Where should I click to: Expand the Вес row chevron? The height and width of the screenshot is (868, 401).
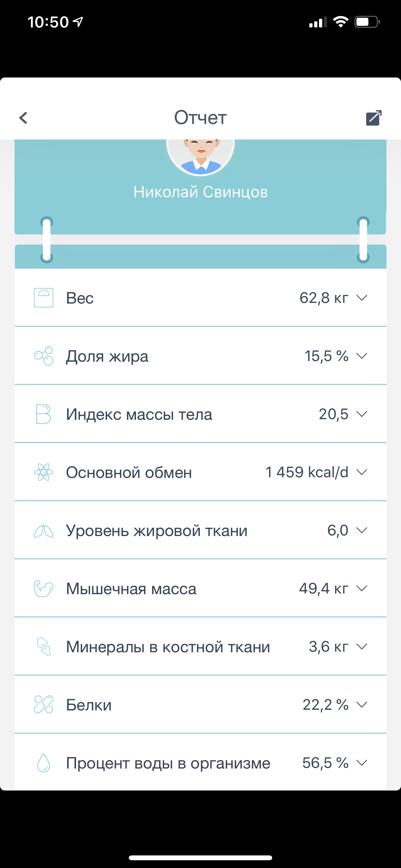(x=362, y=297)
